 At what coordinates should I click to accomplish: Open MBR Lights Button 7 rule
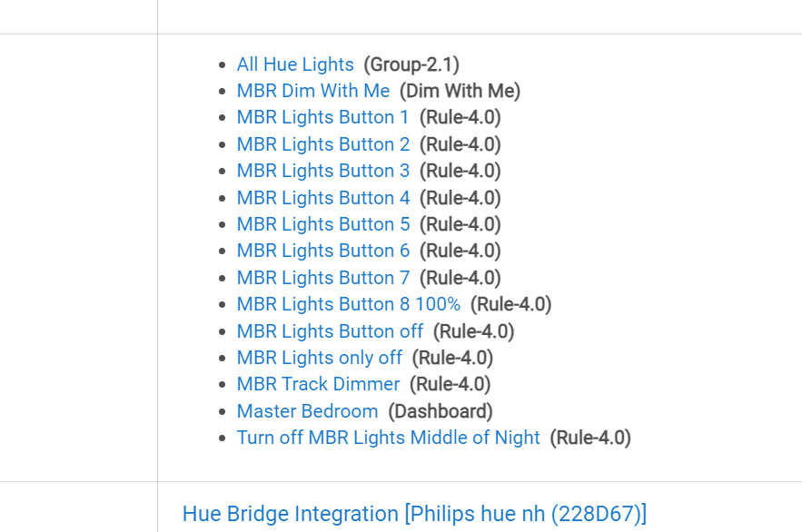[323, 278]
